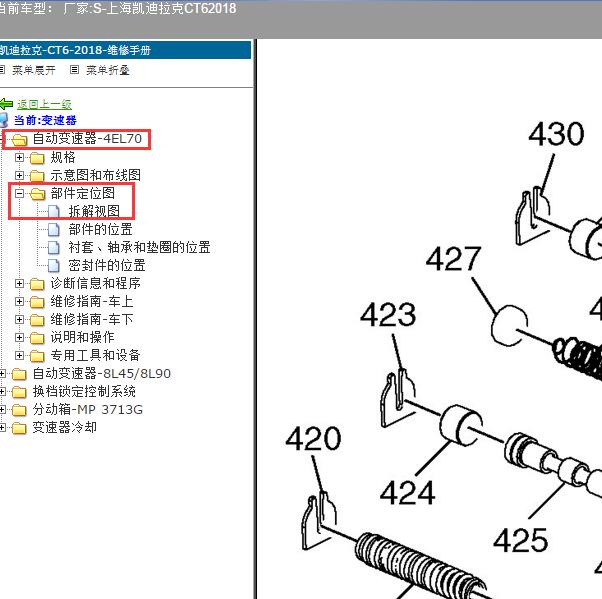Click the open 部件定位图 folder icon
The image size is (602, 599).
coord(38,194)
